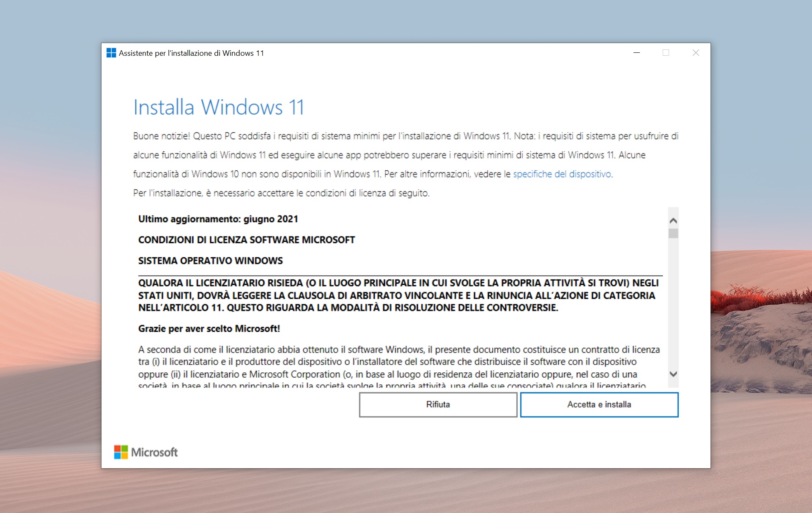Screen dimensions: 812x513
Task: Click the Accetta e installa button
Action: 599,404
